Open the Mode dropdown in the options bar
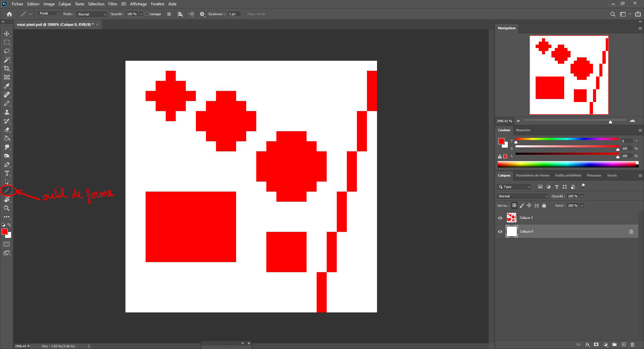This screenshot has width=644, height=349. (x=91, y=14)
